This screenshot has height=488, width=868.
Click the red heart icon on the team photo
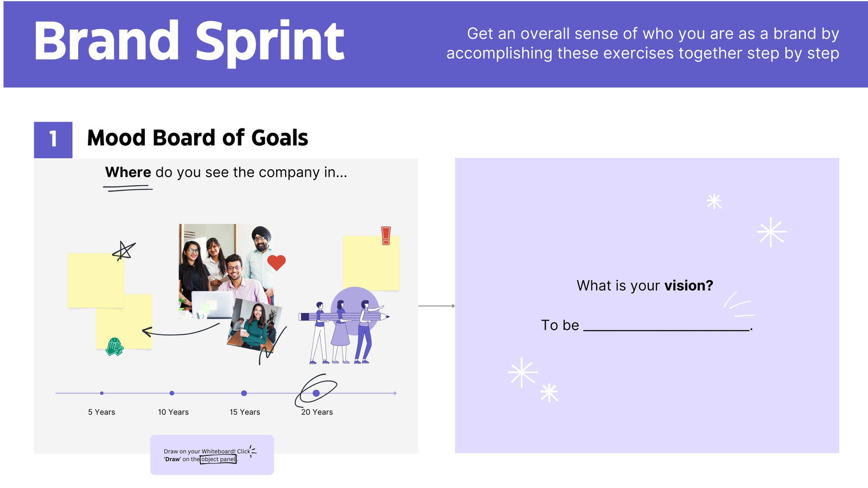(x=276, y=262)
